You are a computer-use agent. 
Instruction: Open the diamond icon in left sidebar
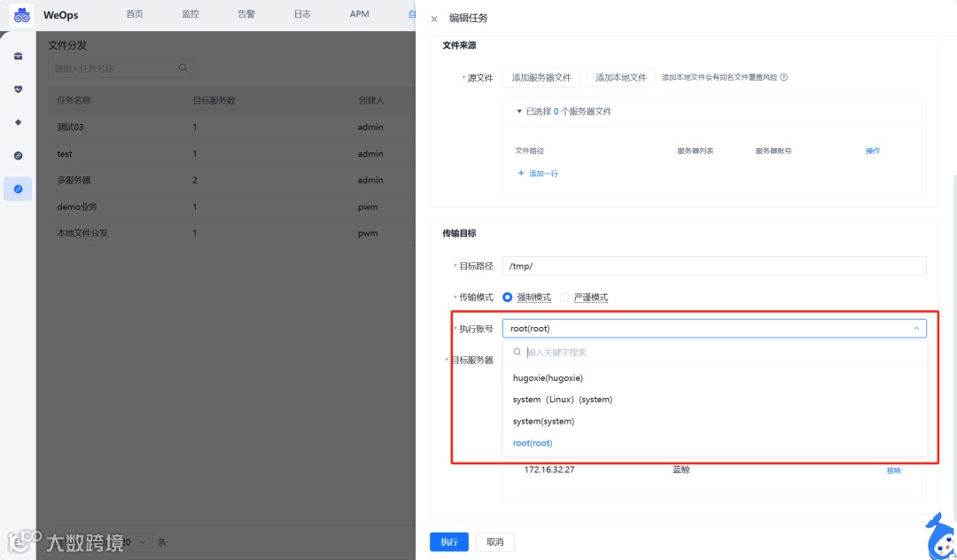19,122
